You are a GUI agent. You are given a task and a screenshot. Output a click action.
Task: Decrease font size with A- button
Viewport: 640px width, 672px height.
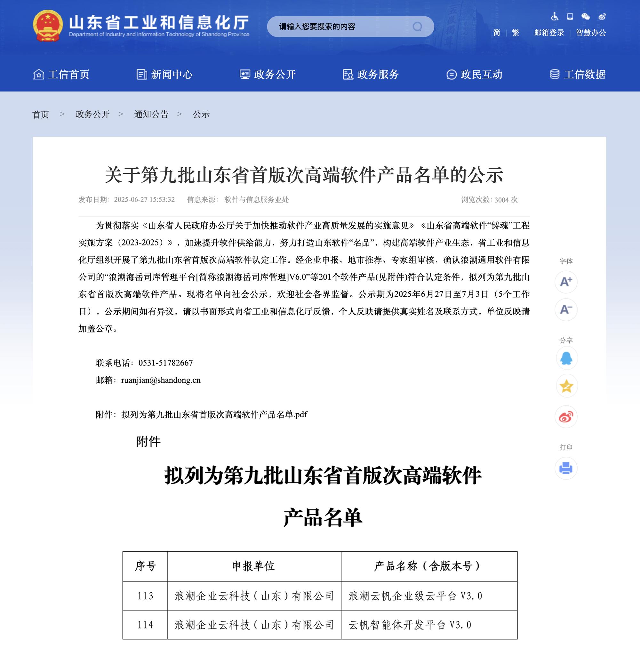[566, 310]
